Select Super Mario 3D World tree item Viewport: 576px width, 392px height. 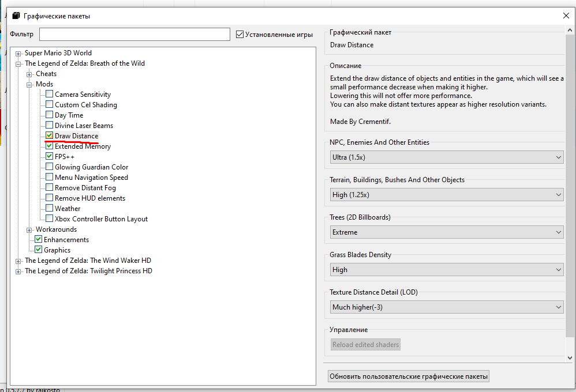[x=58, y=53]
